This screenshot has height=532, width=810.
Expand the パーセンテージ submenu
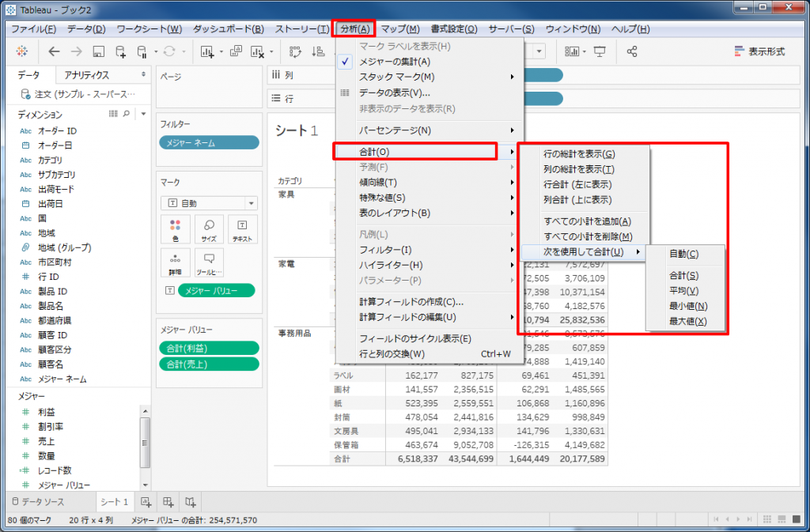[395, 130]
